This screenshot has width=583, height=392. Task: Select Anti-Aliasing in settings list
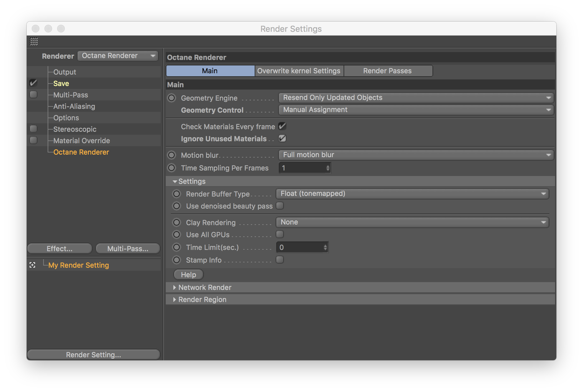(x=74, y=106)
